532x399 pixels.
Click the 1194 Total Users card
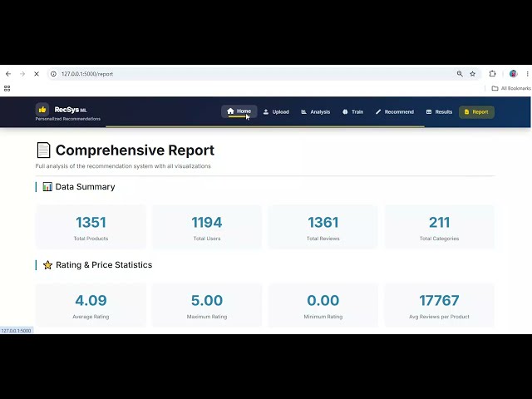pos(207,227)
